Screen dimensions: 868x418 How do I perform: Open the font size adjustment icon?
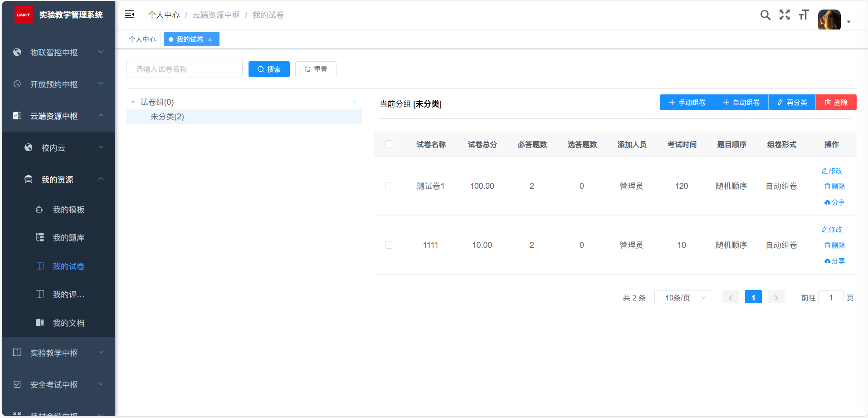(x=804, y=15)
